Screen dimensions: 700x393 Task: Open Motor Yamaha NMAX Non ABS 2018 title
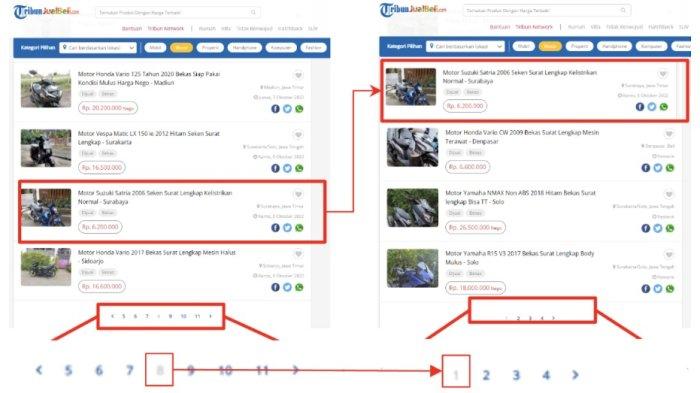point(520,197)
